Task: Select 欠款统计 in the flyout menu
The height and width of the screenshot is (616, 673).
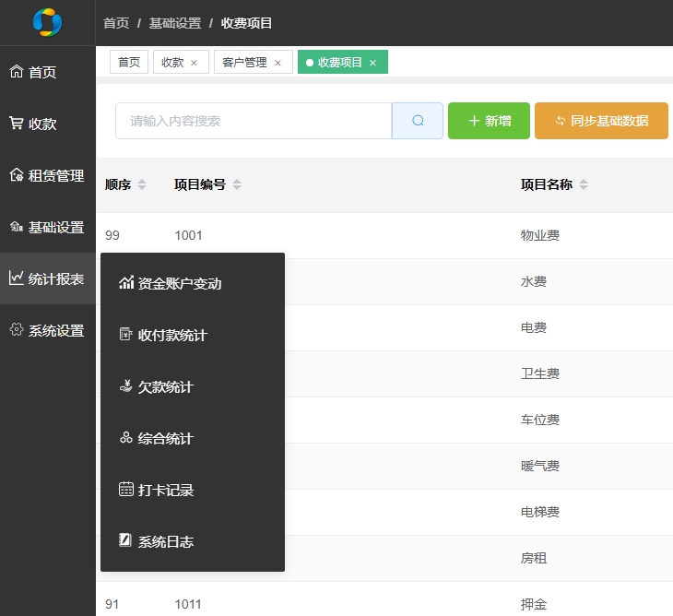Action: [x=166, y=387]
